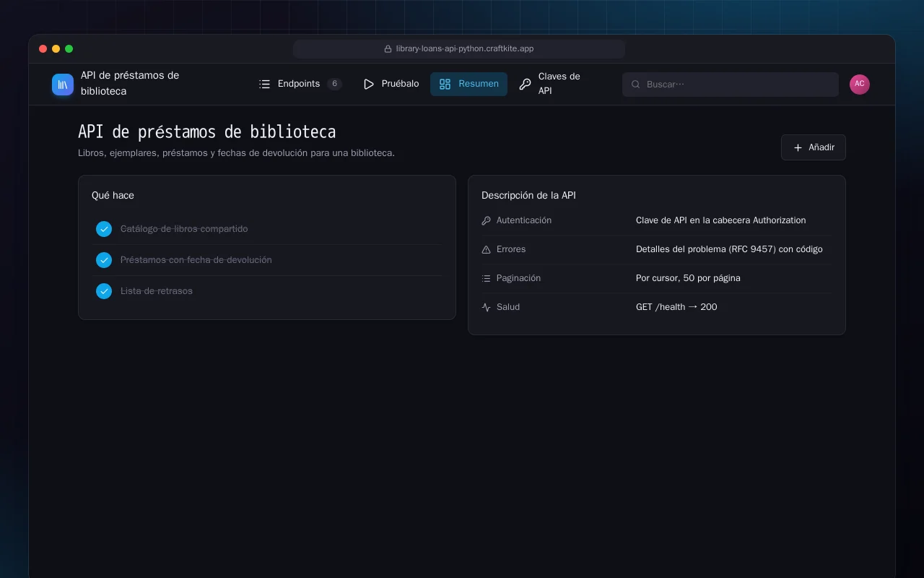Click the Endpoints count badge 6
This screenshot has height=578, width=924.
point(334,84)
